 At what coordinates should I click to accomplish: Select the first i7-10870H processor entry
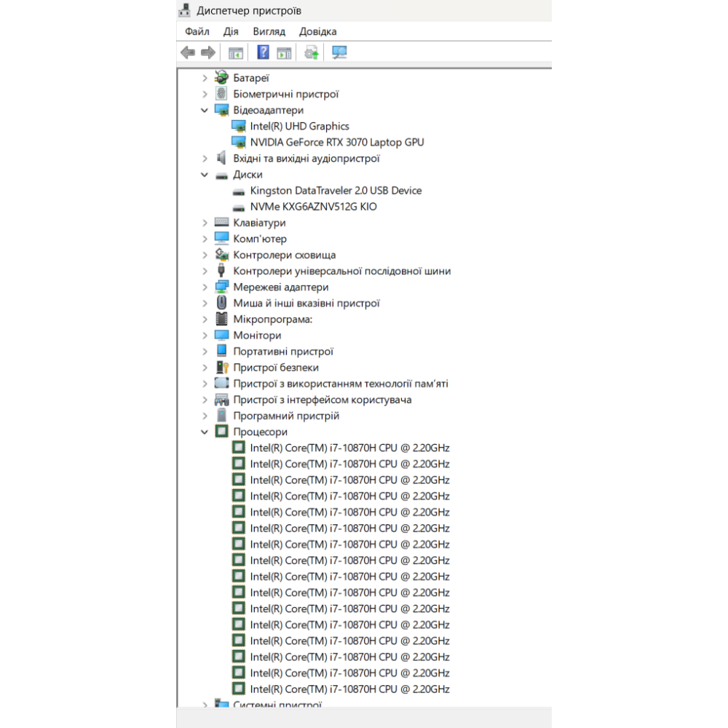pyautogui.click(x=349, y=448)
